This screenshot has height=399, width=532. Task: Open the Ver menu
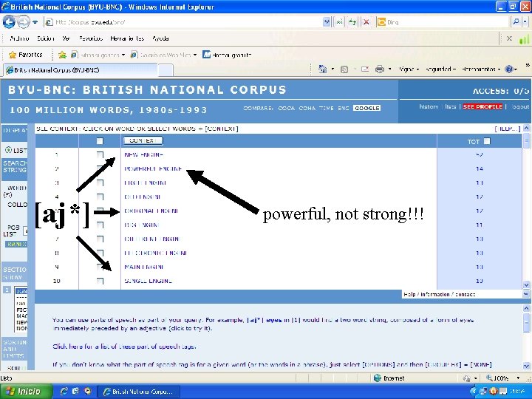[66, 38]
